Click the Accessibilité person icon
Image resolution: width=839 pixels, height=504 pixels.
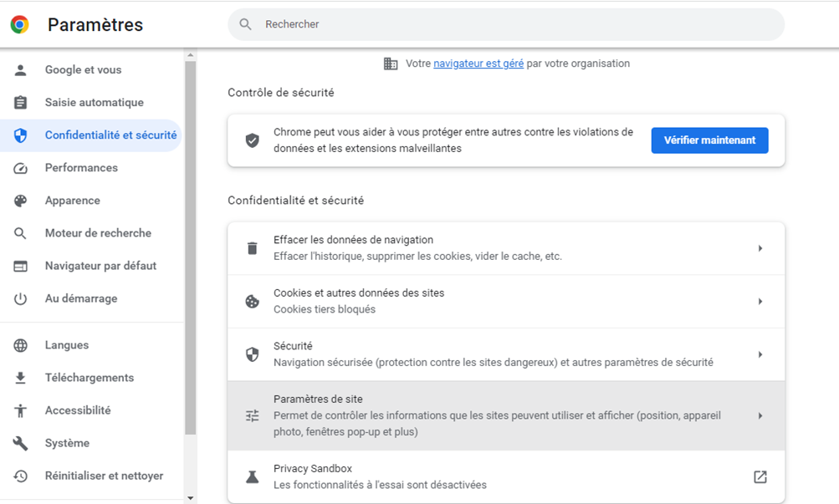point(21,410)
